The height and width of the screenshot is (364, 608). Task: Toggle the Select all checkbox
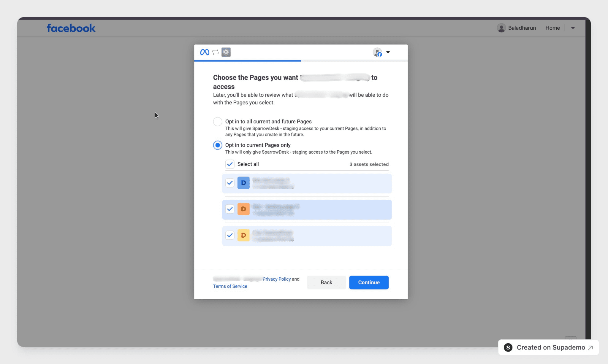(230, 164)
